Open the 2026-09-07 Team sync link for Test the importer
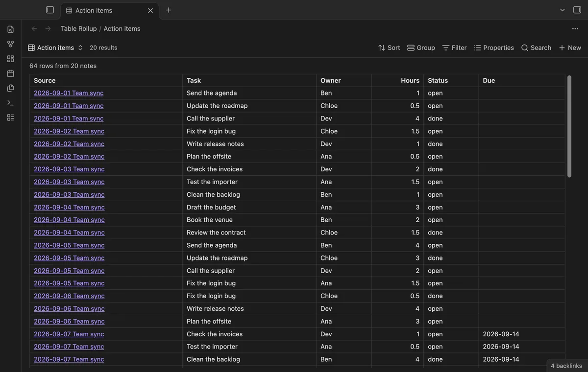This screenshot has height=372, width=588. (69, 347)
